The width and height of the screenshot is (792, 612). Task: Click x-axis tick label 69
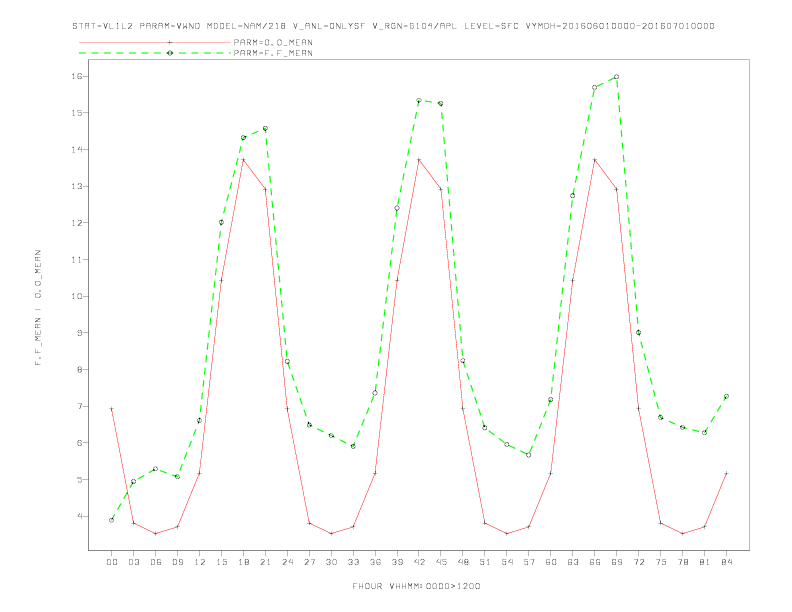point(617,562)
